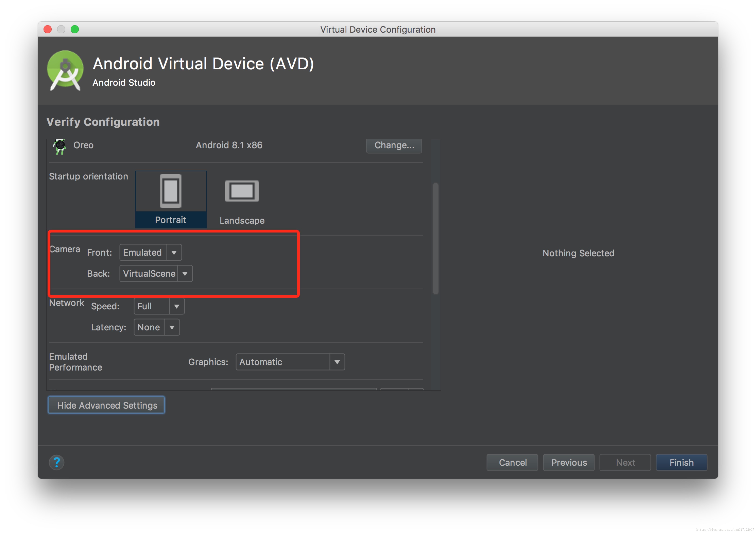Image resolution: width=756 pixels, height=533 pixels.
Task: Click the green zoom window button
Action: tap(75, 29)
